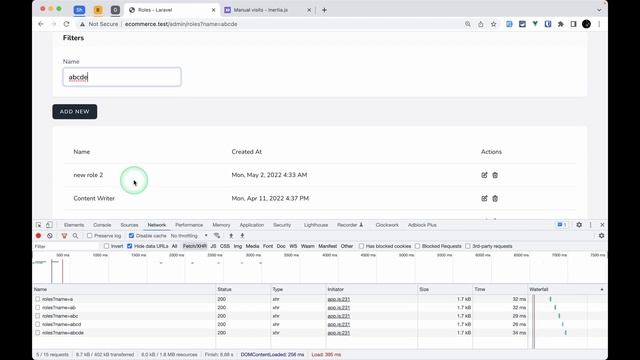Check 3rd-party requests
Screen dimensions: 640x360
(468, 246)
